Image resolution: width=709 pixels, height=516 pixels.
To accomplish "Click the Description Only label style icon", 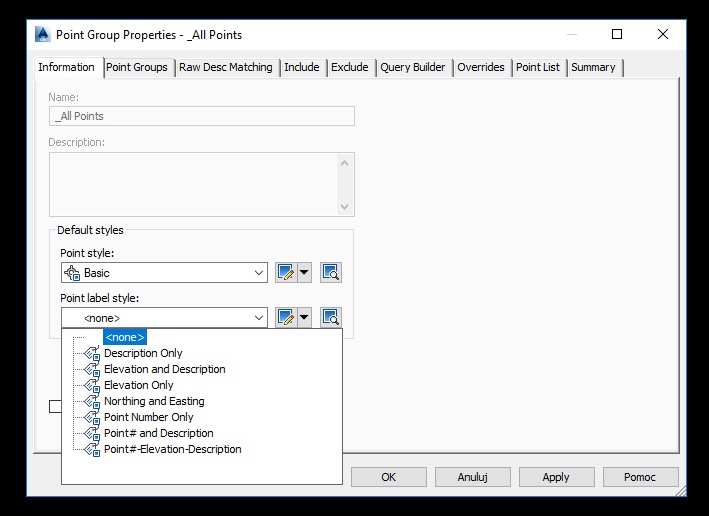I will [92, 353].
